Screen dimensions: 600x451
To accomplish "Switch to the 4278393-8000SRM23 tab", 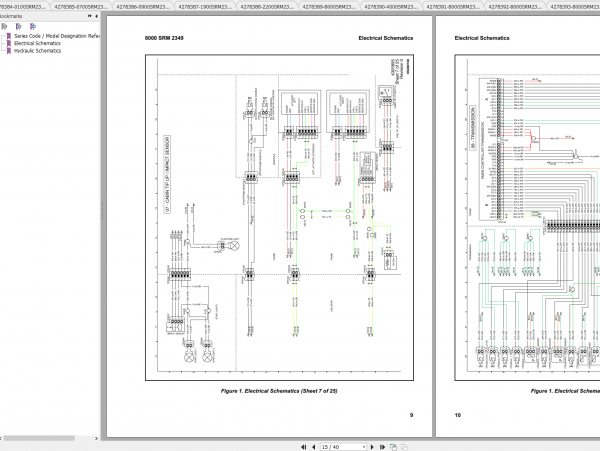I will pos(574,7).
